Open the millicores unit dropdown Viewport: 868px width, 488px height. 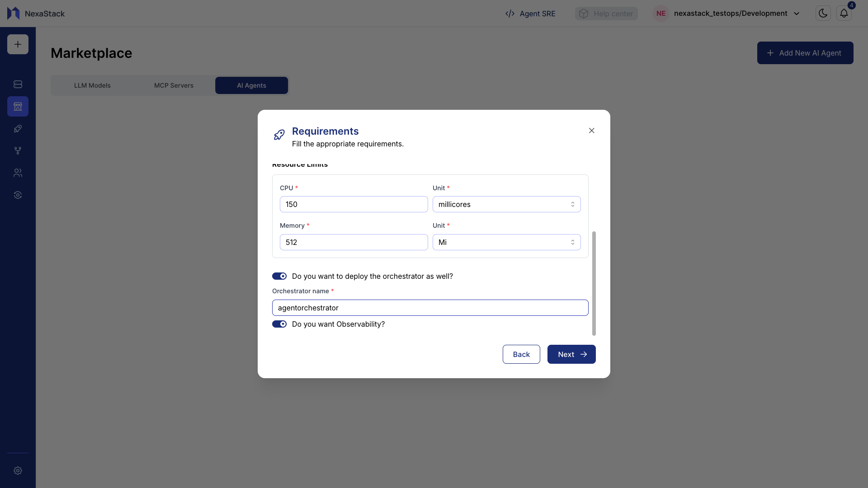506,204
